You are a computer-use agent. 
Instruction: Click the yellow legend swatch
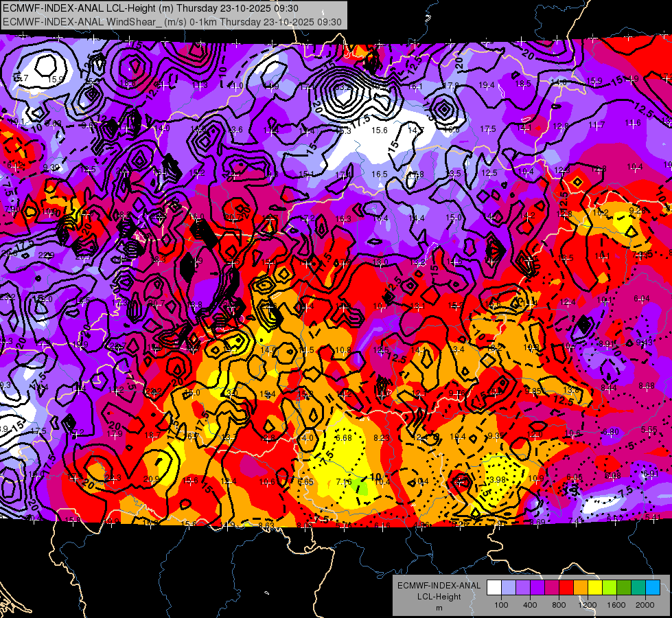point(595,588)
